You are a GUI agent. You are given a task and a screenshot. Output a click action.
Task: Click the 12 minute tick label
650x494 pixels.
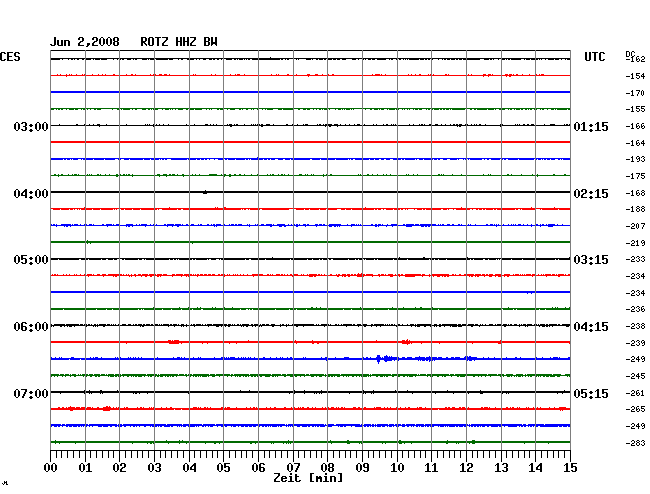click(x=466, y=467)
